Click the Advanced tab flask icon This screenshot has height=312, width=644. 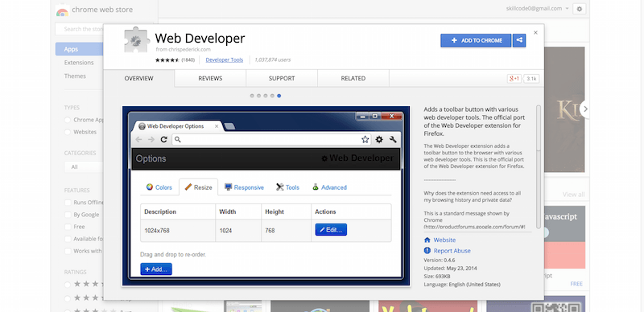coord(316,187)
